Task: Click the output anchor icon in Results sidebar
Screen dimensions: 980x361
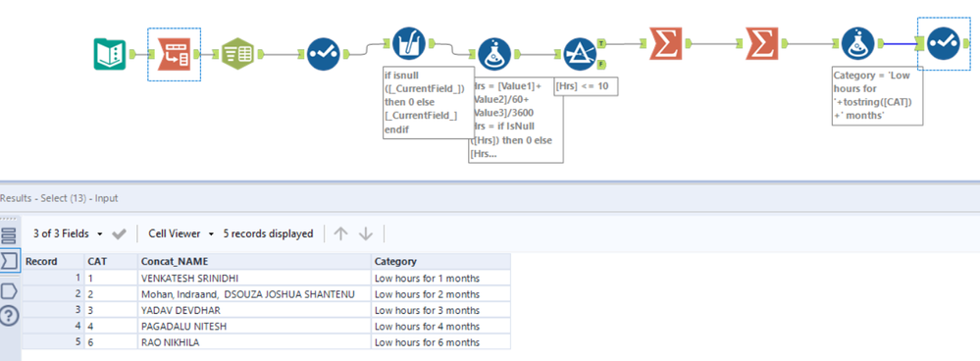Action: [10, 291]
